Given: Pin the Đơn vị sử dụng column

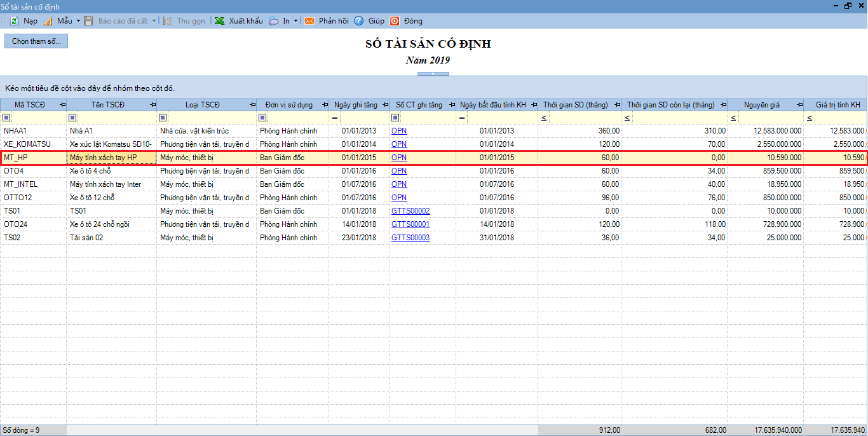Looking at the screenshot, I should click(x=324, y=105).
